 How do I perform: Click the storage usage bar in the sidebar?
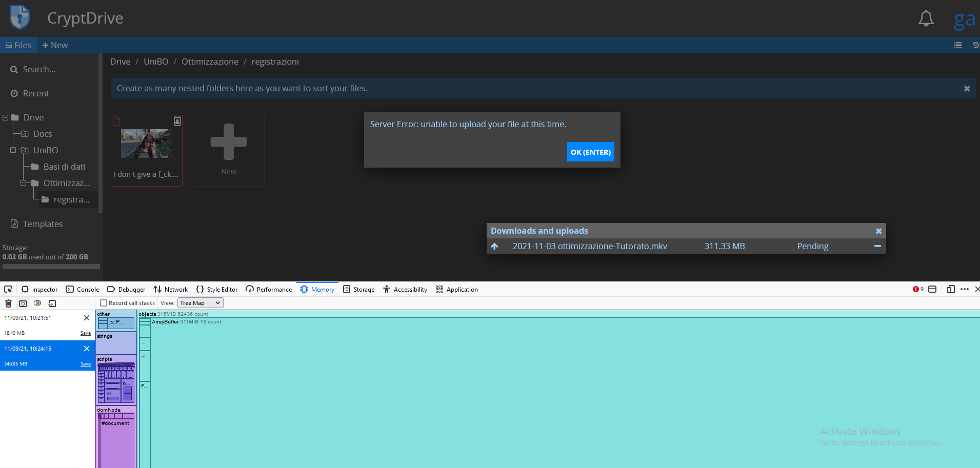51,267
